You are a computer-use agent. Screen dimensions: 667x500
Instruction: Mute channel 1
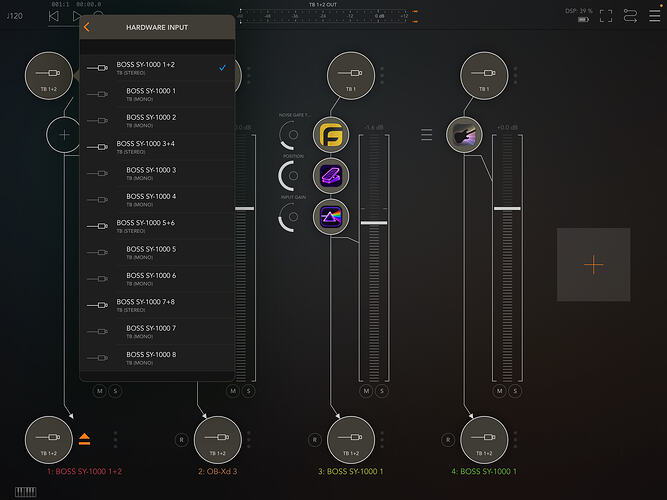(100, 391)
